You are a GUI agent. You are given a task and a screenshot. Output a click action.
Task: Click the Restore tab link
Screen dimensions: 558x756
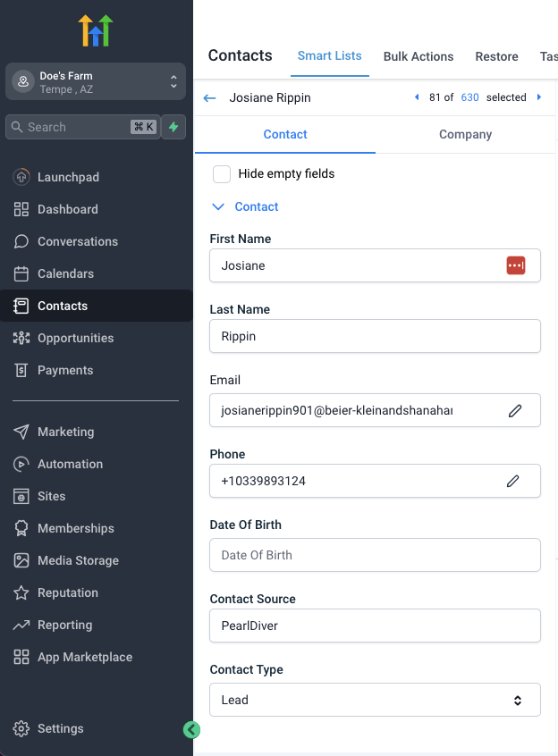point(496,56)
